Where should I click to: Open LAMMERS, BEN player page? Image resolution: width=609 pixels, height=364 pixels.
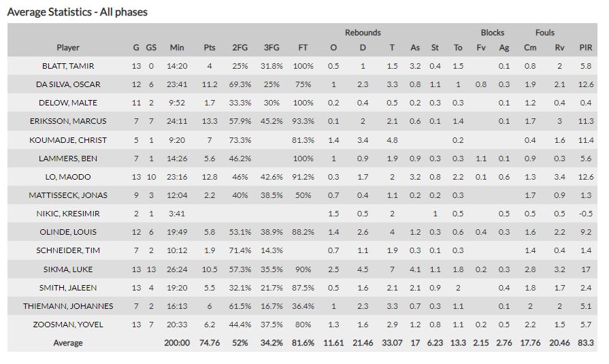(x=68, y=159)
